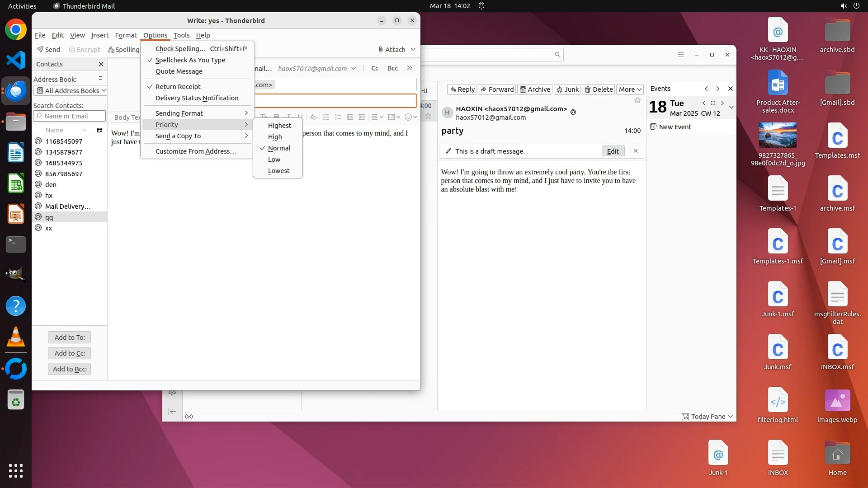This screenshot has width=868, height=488.
Task: Click the Attach paperclip button
Action: tap(392, 49)
